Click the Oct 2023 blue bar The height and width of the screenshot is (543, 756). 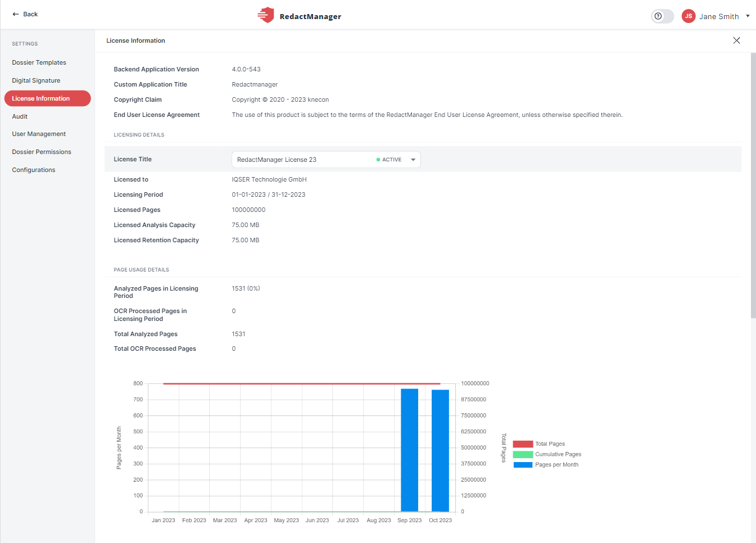point(440,450)
